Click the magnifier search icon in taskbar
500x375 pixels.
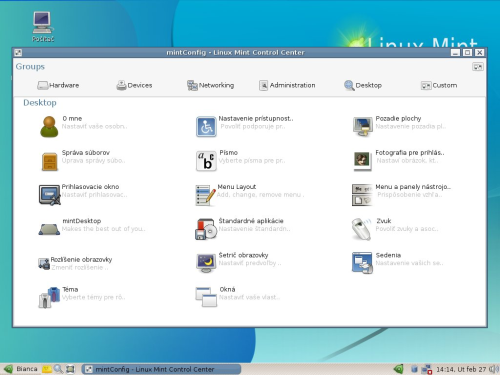coord(58,369)
